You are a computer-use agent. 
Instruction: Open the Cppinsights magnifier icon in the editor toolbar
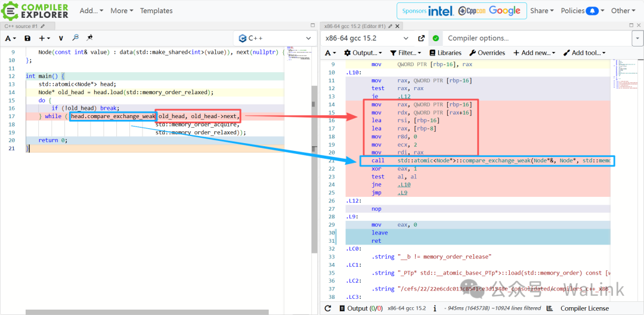[x=75, y=38]
